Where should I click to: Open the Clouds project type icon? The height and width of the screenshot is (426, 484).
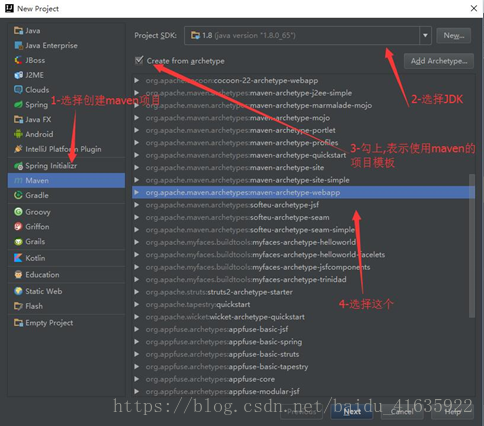click(18, 90)
